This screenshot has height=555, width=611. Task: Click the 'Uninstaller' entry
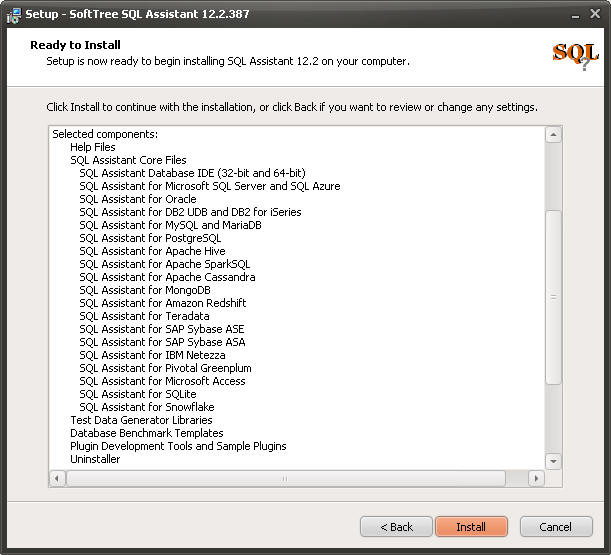[95, 459]
